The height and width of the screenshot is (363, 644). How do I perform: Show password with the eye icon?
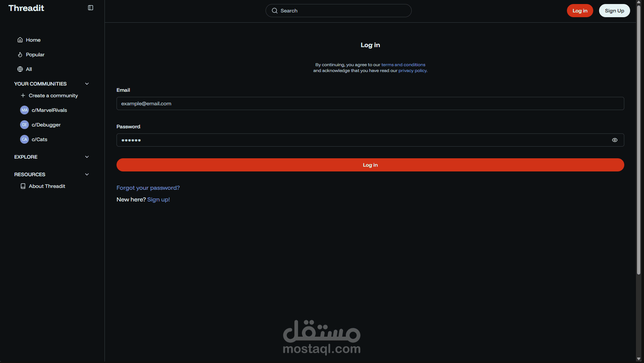coord(615,140)
